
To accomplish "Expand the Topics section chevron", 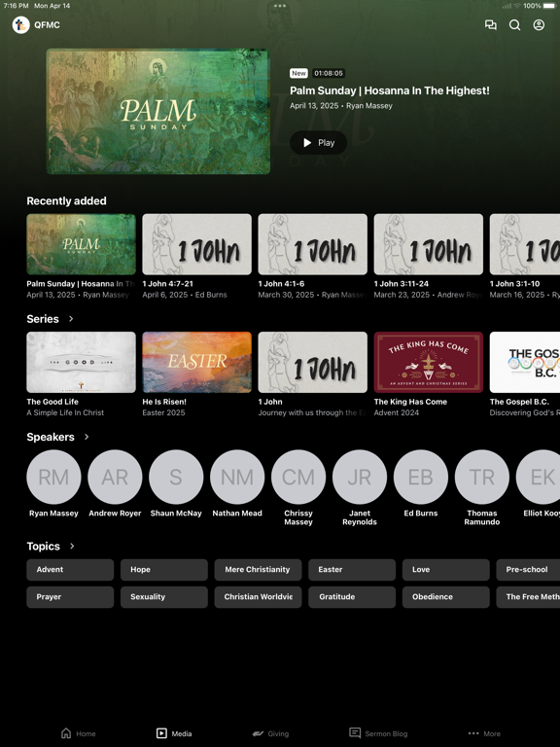I will pos(72,546).
